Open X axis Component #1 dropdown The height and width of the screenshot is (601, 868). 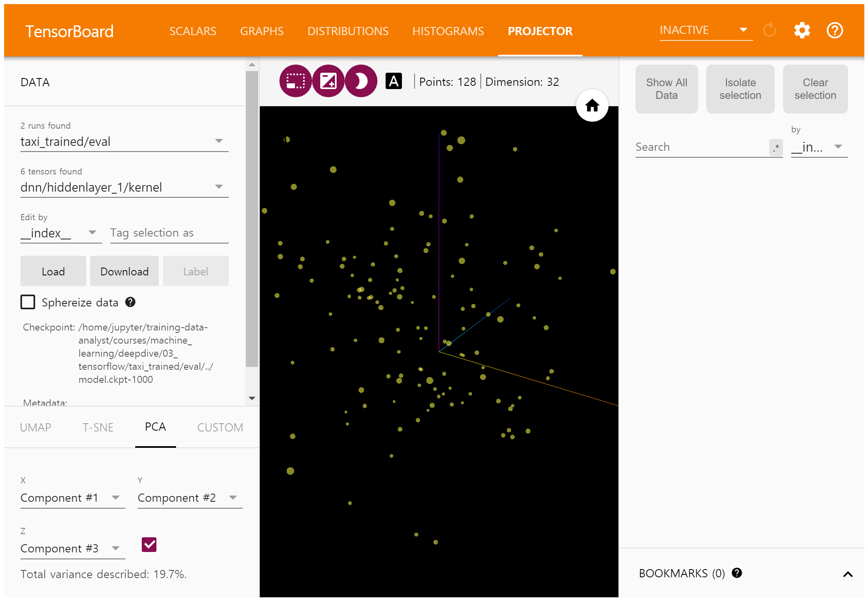pos(72,498)
